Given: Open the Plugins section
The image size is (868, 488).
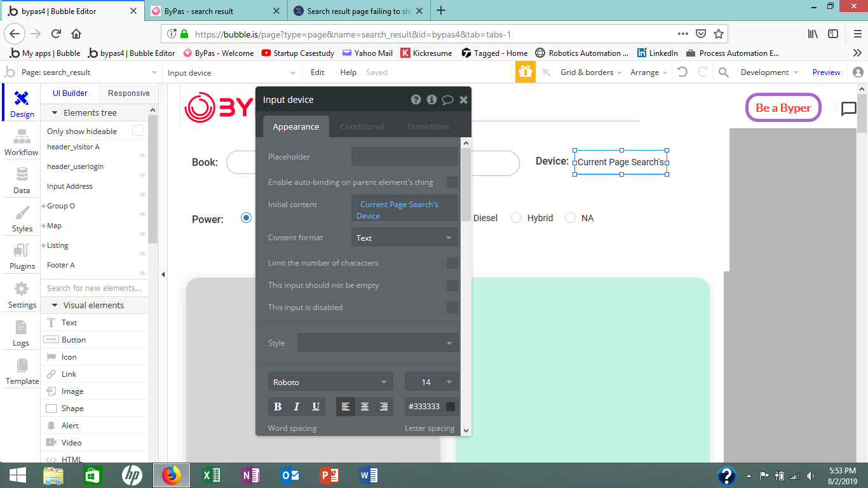Looking at the screenshot, I should coord(22,256).
